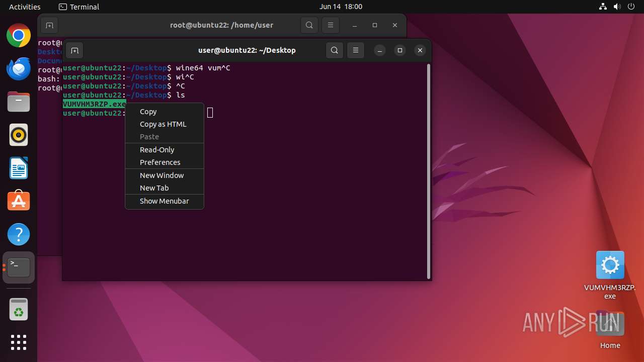Screen dimensions: 644x362
Task: Open new tab icon in front terminal
Action: [x=74, y=50]
